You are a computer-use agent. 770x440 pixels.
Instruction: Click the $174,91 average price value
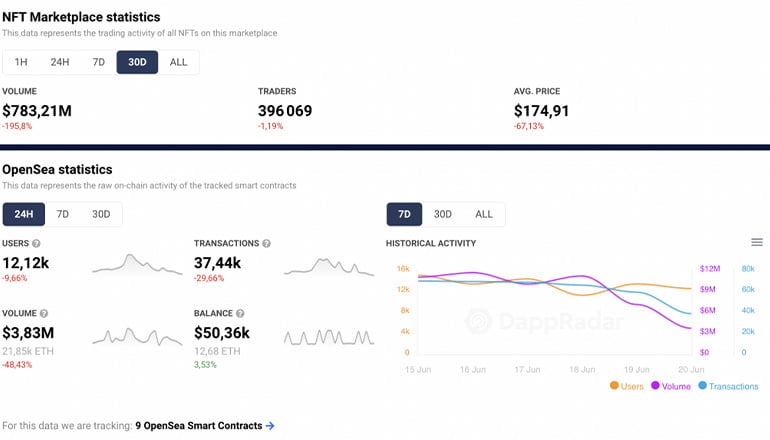pyautogui.click(x=541, y=111)
